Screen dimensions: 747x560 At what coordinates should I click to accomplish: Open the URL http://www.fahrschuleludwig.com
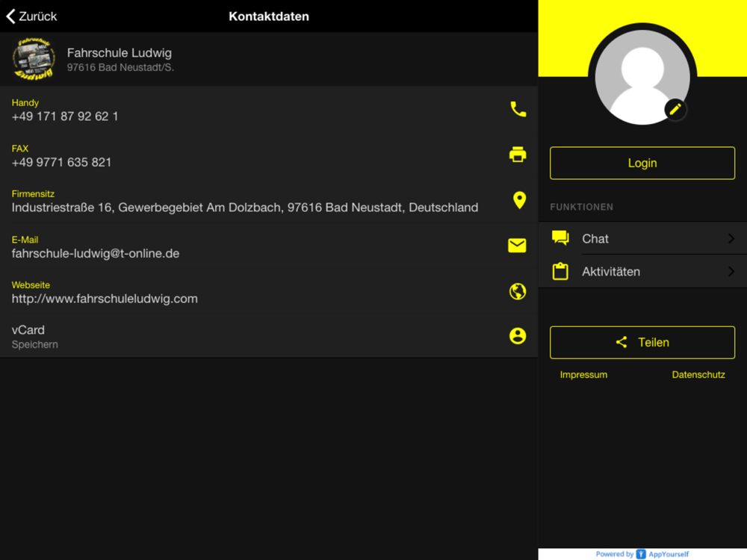105,299
